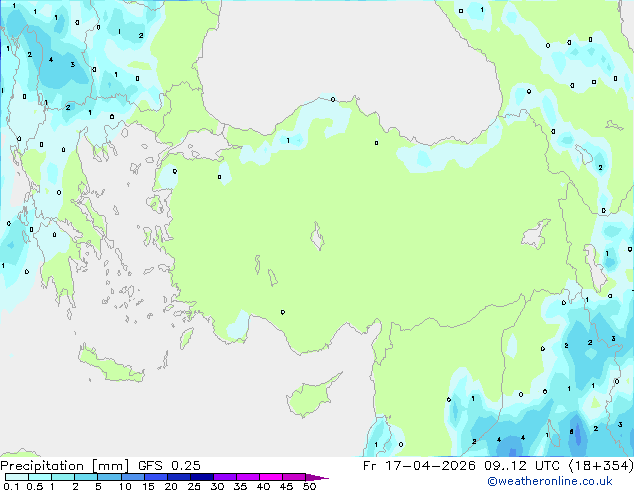Click the 35–40 mm legend swatch

coord(247,477)
